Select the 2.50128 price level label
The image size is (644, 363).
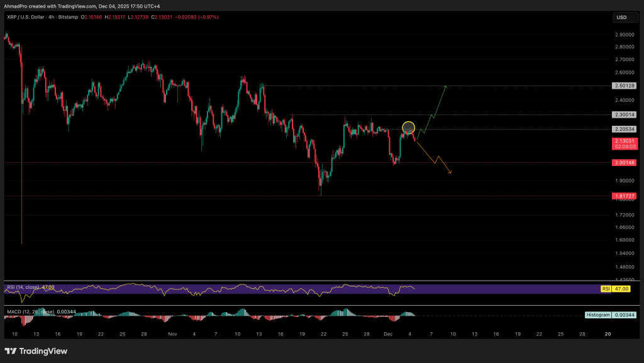[625, 86]
